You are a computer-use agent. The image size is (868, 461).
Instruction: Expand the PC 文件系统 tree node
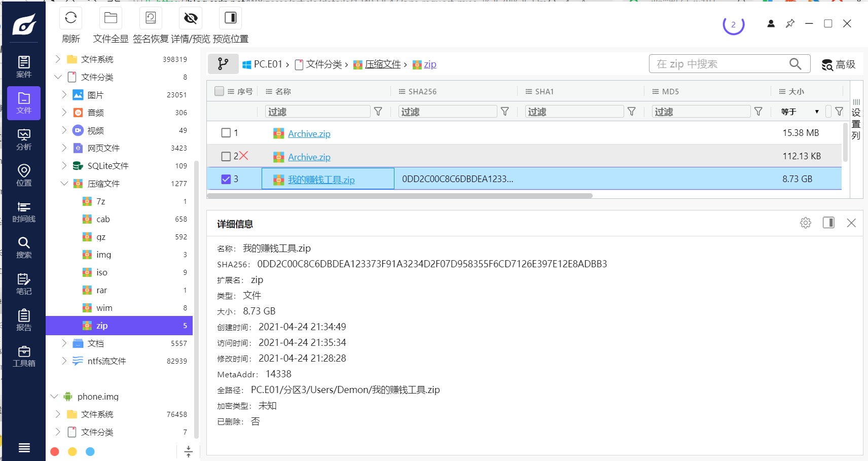point(58,59)
